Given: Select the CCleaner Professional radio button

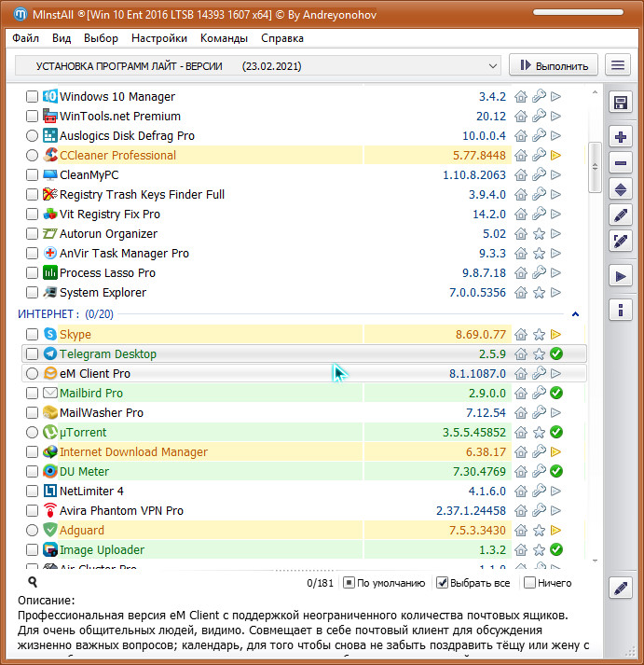Looking at the screenshot, I should click(32, 155).
